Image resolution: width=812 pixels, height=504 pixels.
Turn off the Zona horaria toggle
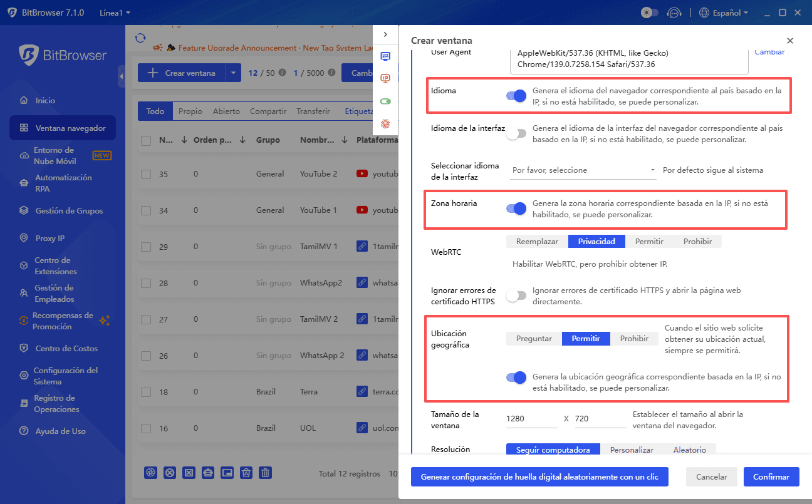tap(516, 208)
